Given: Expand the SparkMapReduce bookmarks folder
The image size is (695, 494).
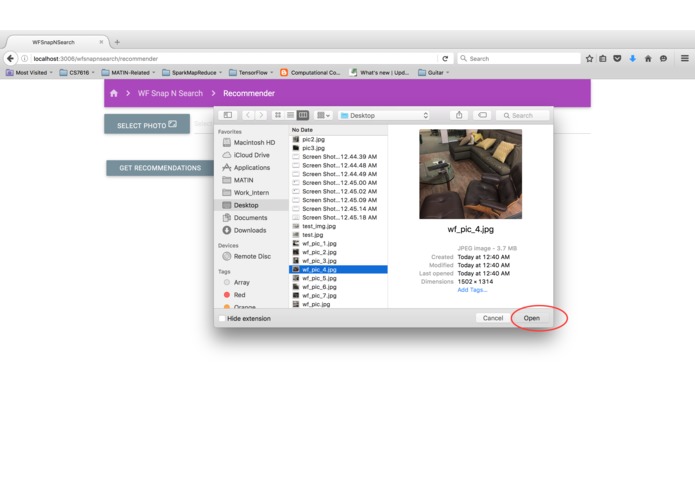Looking at the screenshot, I should point(192,72).
